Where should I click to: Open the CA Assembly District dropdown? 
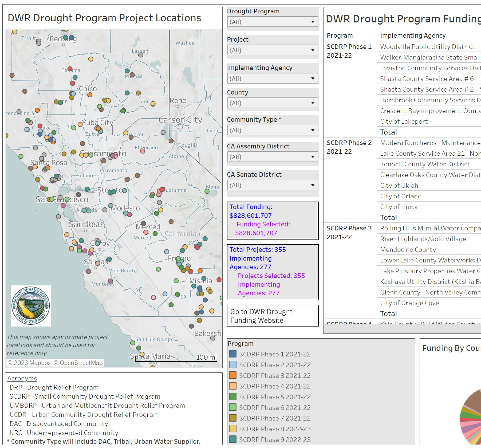click(273, 157)
